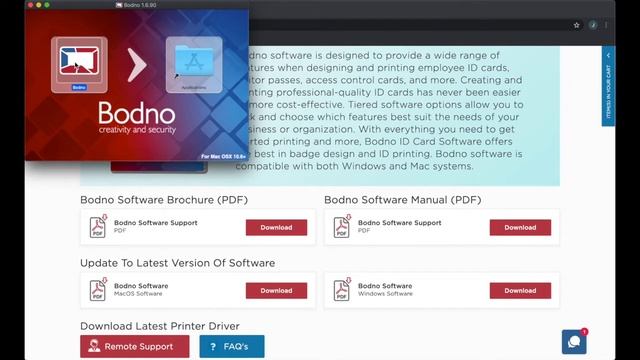Click PDF icon beside Software Brochure entry
The image size is (640, 360).
click(x=98, y=226)
